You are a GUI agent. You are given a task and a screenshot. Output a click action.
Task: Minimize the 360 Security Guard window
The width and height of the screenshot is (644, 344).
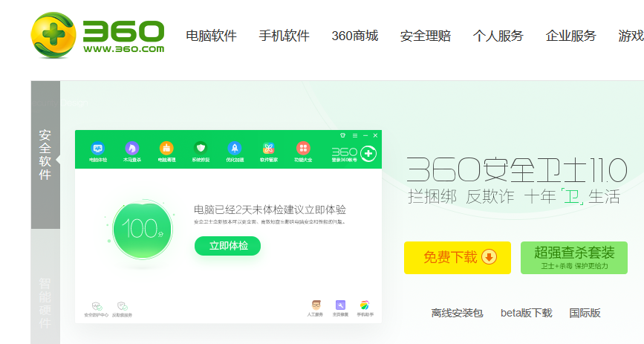[x=365, y=135]
